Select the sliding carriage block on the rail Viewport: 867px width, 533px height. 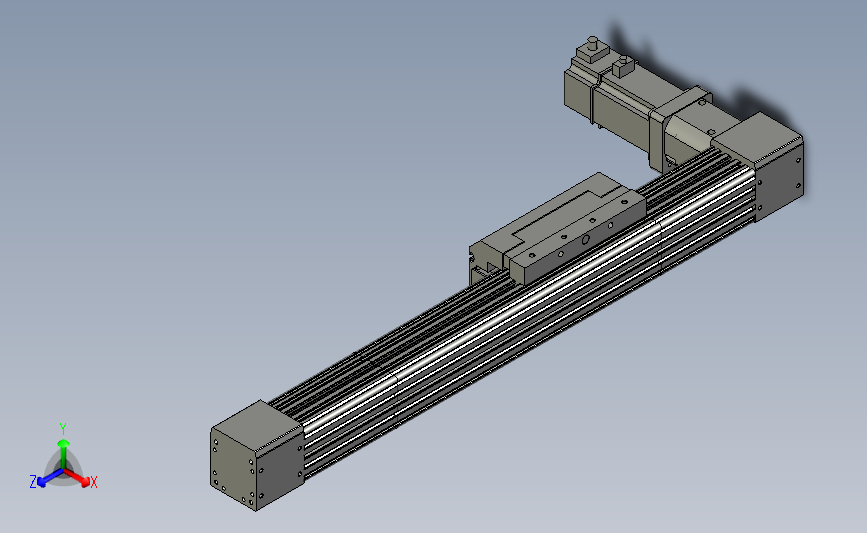558,229
